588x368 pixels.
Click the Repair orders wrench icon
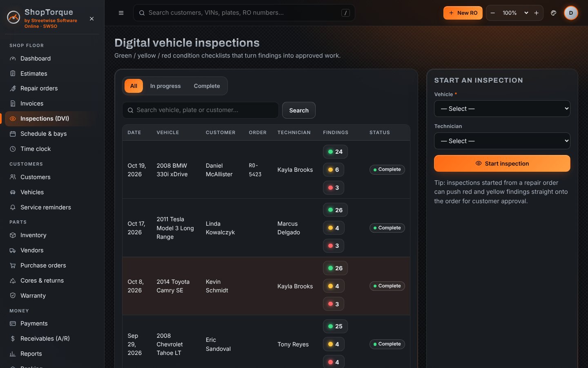coord(13,88)
